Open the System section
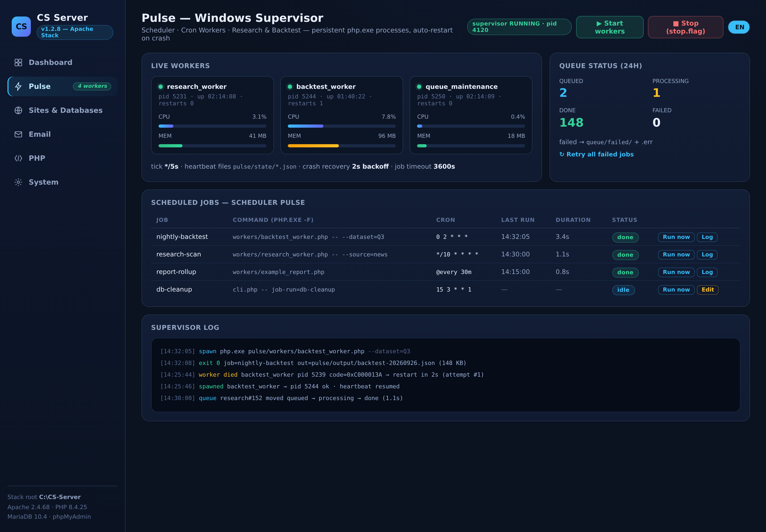The height and width of the screenshot is (532, 766). click(x=62, y=182)
